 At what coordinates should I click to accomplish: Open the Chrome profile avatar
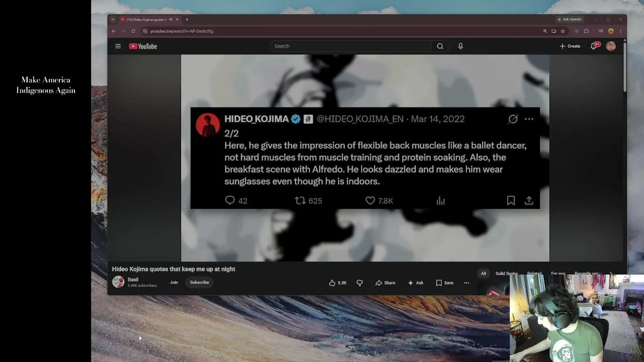pyautogui.click(x=611, y=31)
